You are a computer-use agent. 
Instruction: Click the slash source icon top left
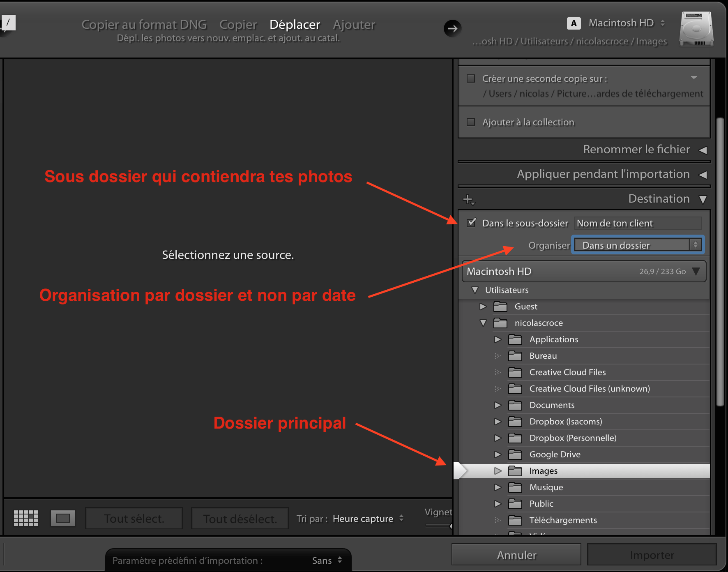point(8,23)
